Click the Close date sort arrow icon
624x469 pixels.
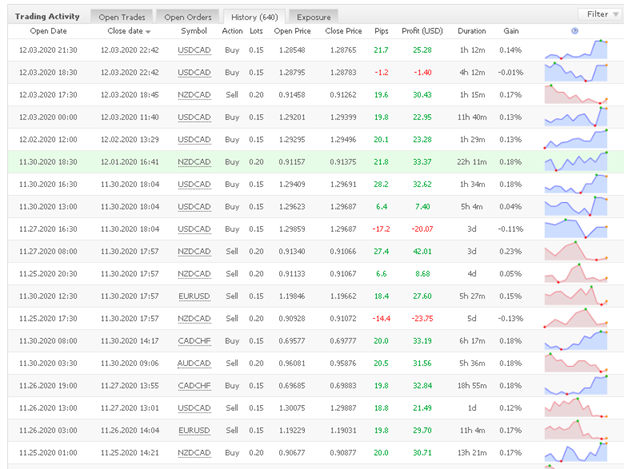point(148,31)
